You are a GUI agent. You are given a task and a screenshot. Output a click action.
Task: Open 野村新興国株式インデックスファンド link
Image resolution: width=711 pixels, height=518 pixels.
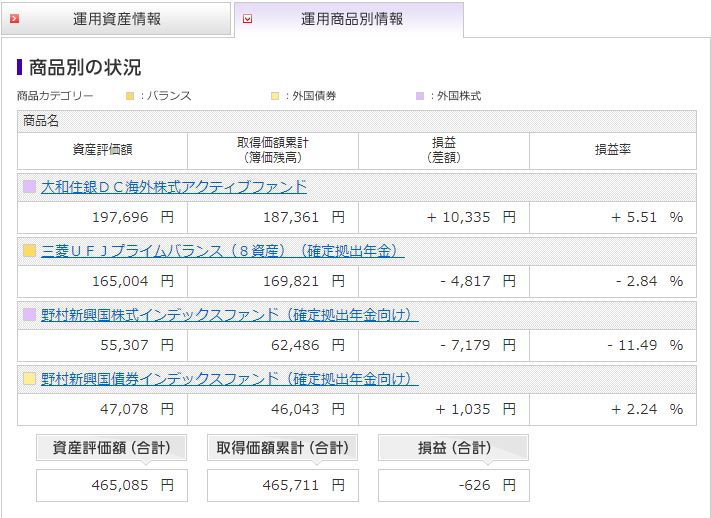point(229,315)
